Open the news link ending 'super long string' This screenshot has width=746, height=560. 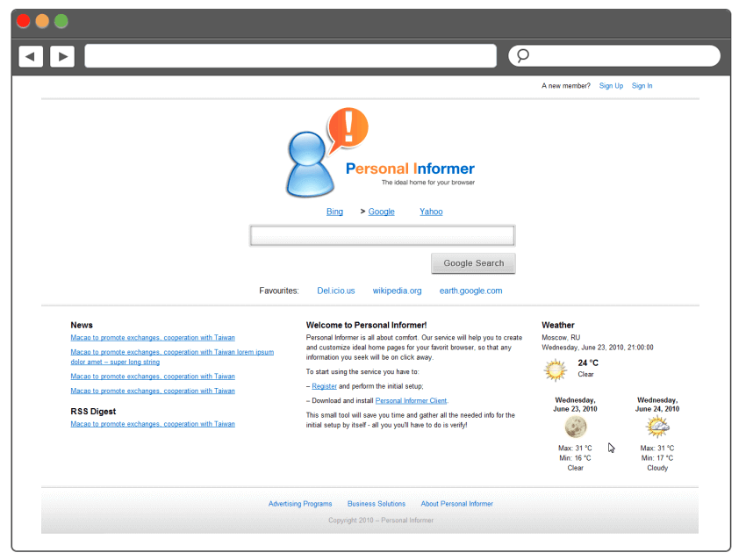point(172,357)
